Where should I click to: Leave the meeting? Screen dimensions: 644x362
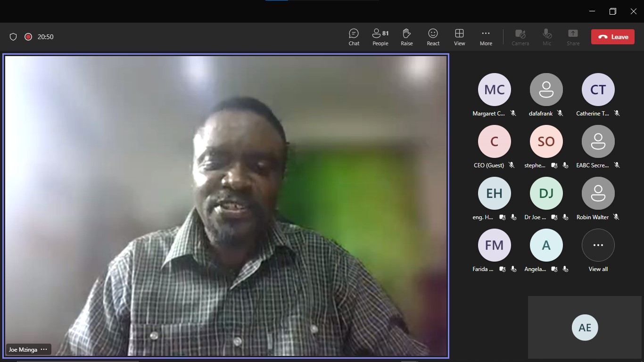click(x=613, y=37)
